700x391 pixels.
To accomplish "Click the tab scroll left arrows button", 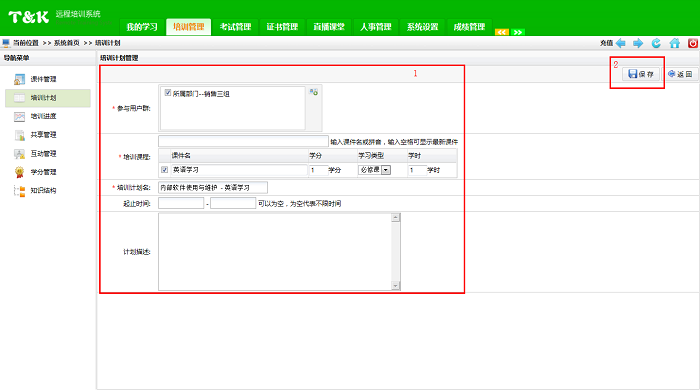I will click(x=502, y=32).
